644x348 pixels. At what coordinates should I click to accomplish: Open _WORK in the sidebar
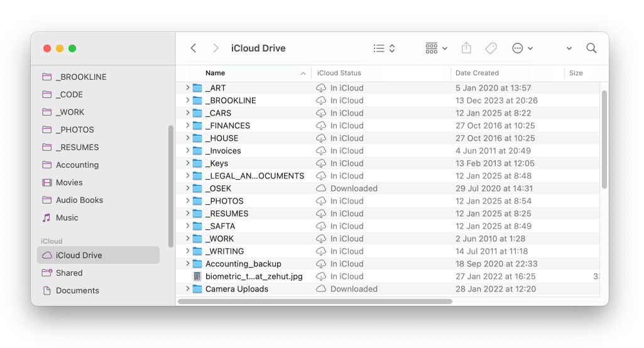70,112
